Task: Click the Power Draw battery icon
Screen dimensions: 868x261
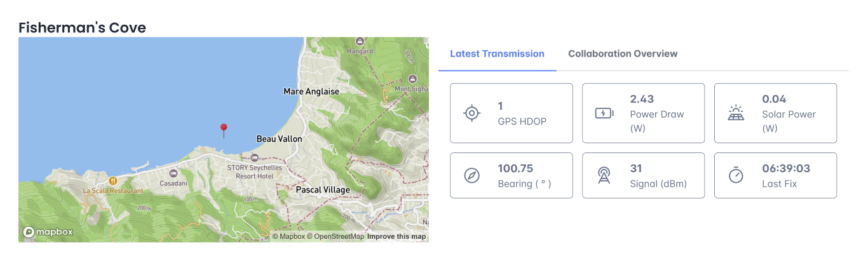Action: tap(604, 113)
